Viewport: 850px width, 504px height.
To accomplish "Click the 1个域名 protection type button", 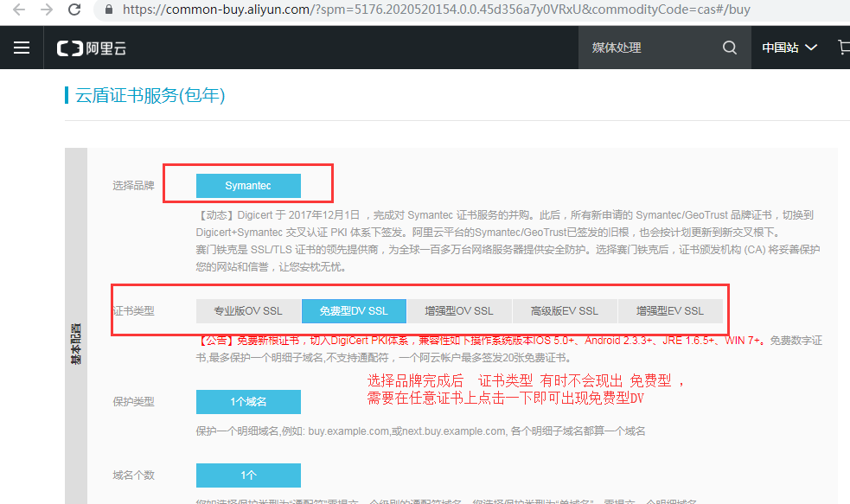I will (248, 402).
